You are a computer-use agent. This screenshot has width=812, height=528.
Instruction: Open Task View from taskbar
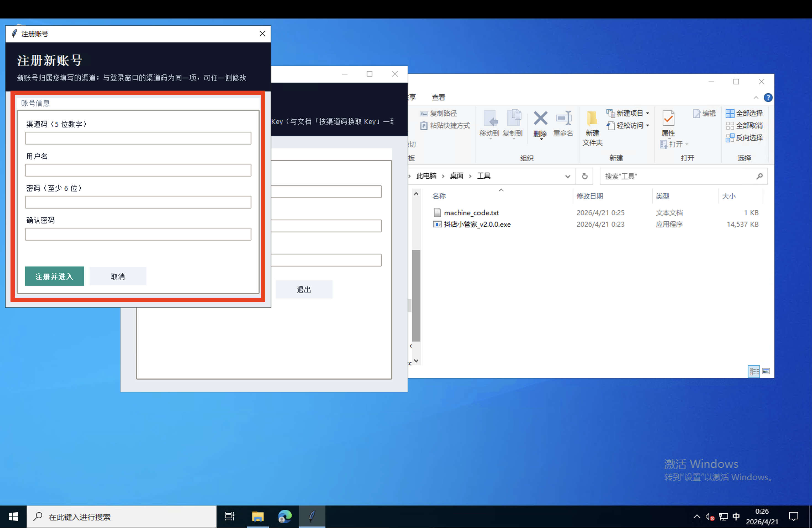pyautogui.click(x=230, y=517)
